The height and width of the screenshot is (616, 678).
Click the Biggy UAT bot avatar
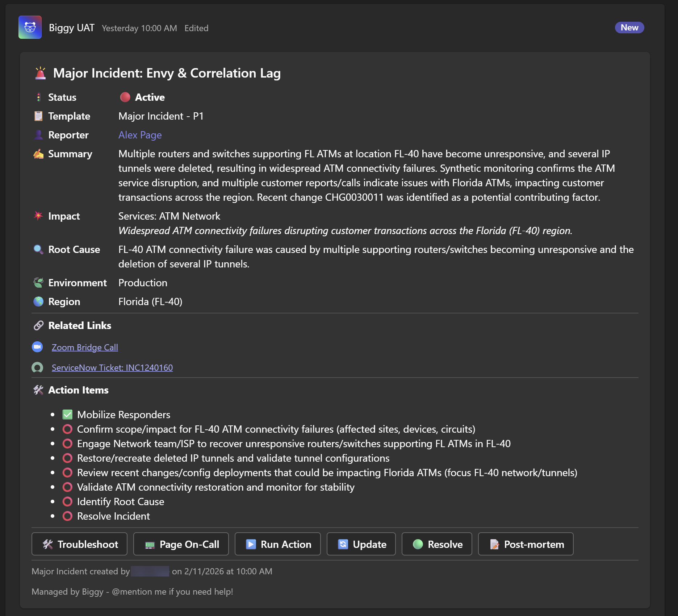coord(30,28)
